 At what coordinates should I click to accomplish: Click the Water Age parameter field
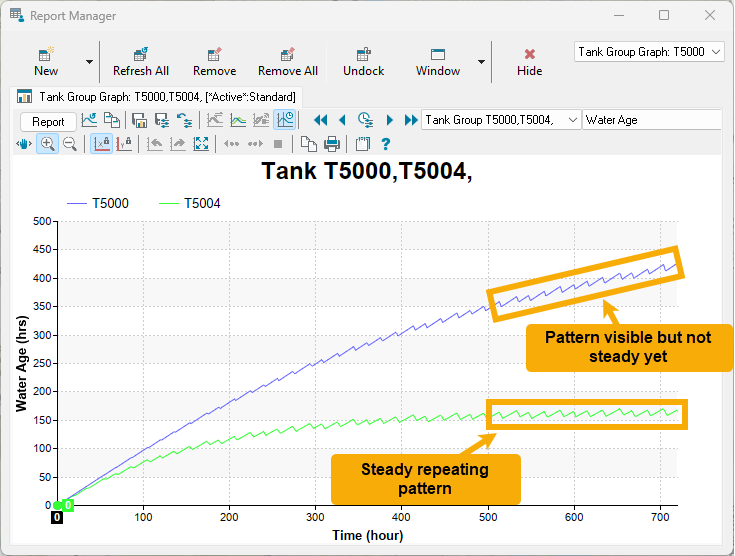coord(652,120)
